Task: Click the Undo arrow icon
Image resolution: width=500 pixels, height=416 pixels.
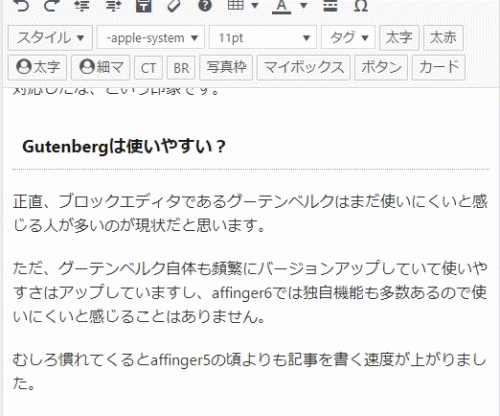Action: pos(21,5)
